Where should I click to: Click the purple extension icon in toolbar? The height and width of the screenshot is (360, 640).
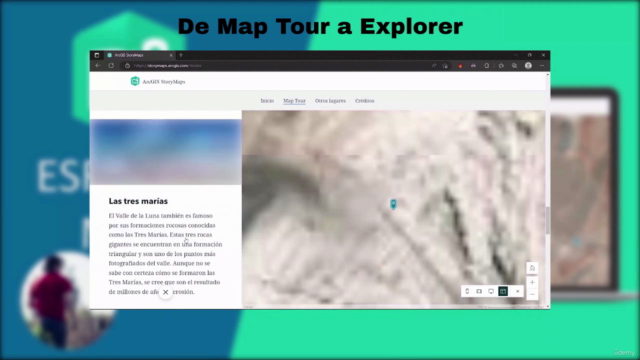[473, 66]
